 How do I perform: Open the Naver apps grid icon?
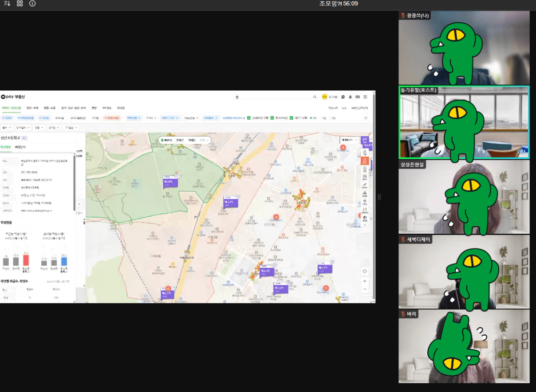pos(365,97)
